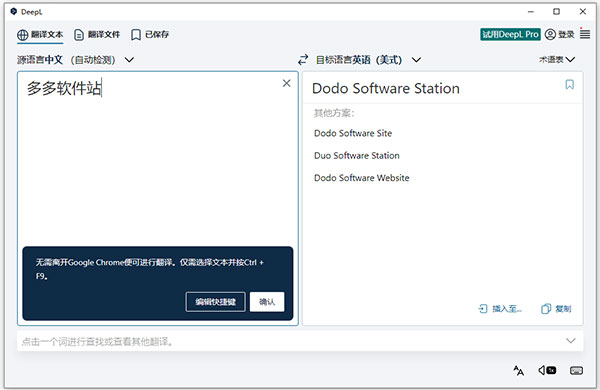Bookmark the translation with the save icon
The image size is (600, 390).
click(x=569, y=85)
